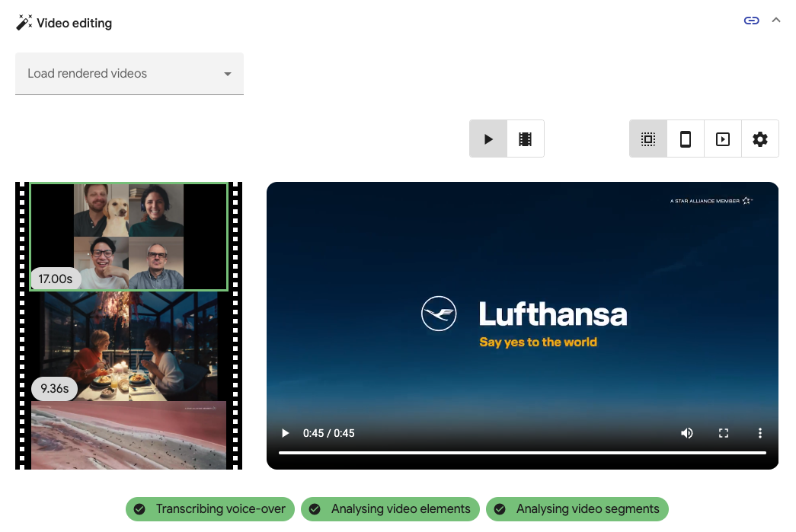The image size is (796, 532).
Task: Select the pink beach aerial segment thumbnail
Action: click(x=129, y=435)
